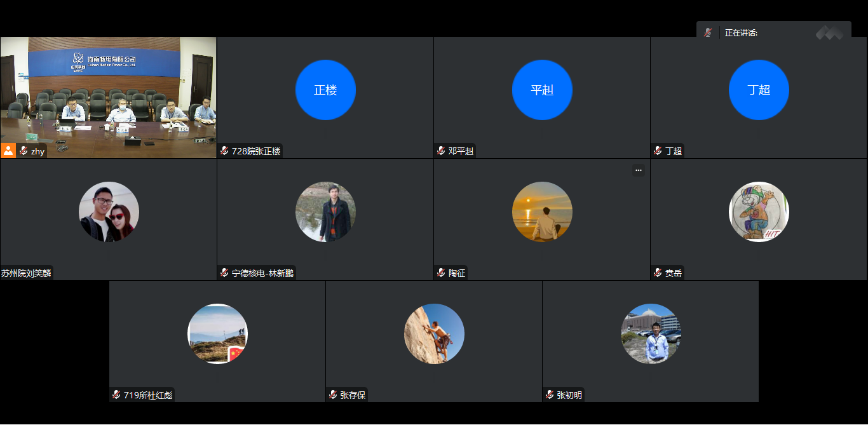Click muted microphone icon for 728院张正楼
The image size is (868, 425).
point(224,151)
